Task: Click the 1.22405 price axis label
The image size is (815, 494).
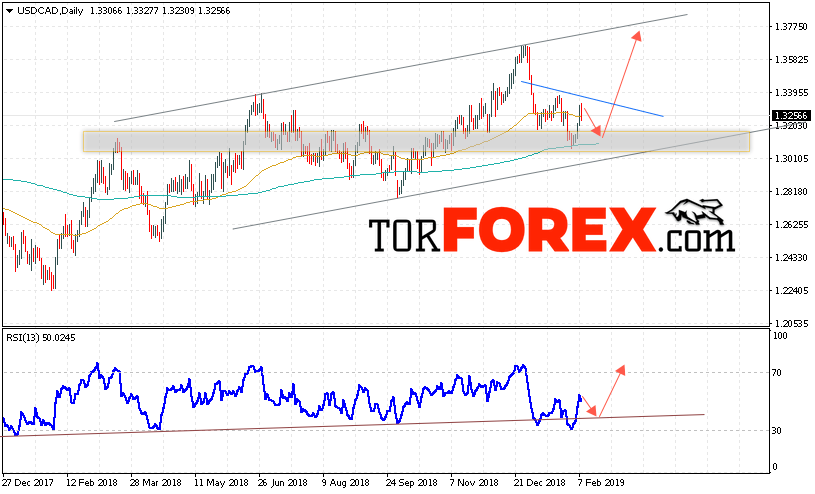Action: 791,290
